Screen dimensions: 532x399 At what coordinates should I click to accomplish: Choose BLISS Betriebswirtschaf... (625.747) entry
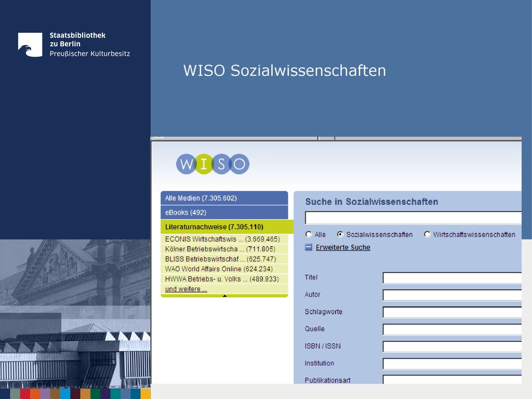click(x=224, y=259)
